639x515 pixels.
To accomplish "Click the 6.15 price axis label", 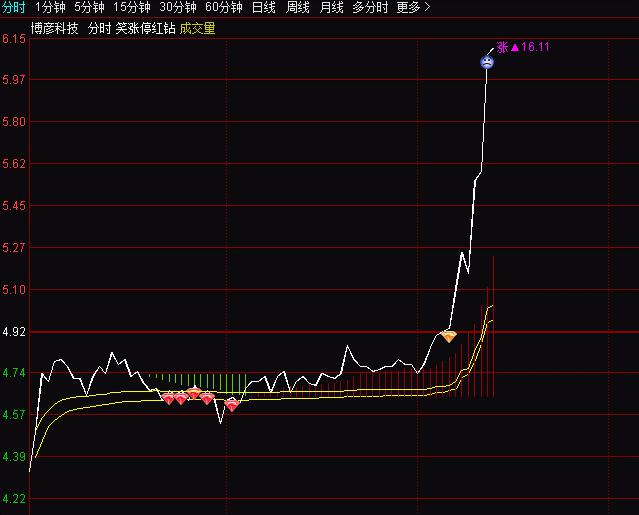I will [14, 39].
